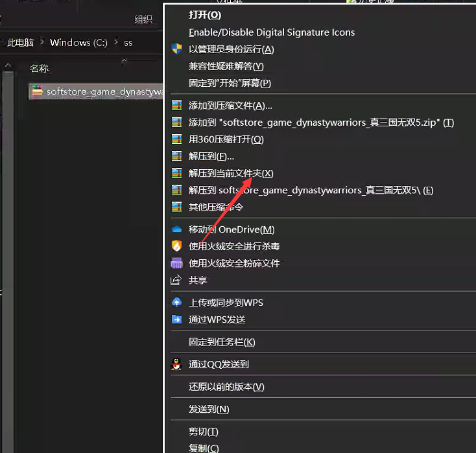Click zip icon beside 添加到 softstore...zip
The image size is (476, 453).
(176, 122)
